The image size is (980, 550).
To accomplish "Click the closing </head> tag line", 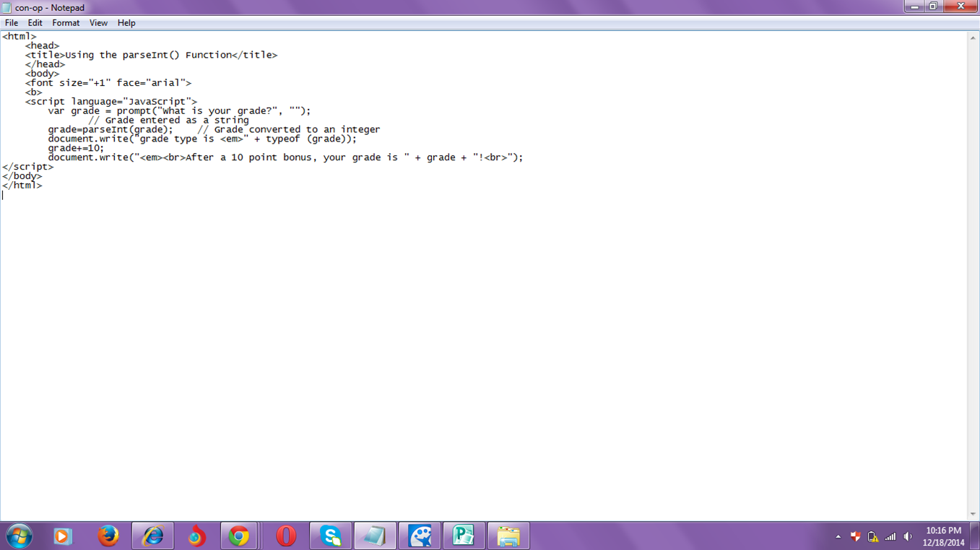I will (x=45, y=64).
